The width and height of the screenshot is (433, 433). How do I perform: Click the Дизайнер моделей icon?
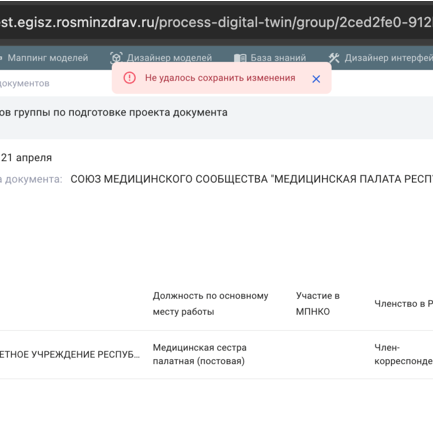tap(116, 58)
